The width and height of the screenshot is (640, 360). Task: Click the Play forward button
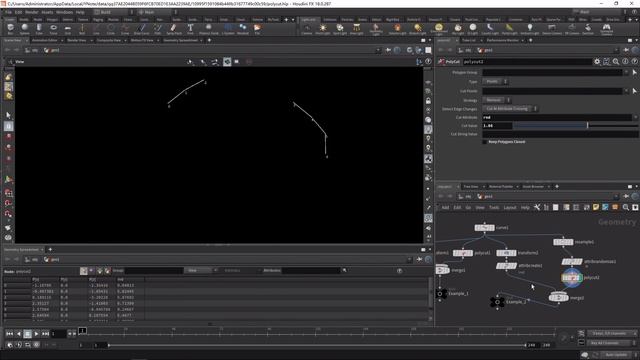tap(36, 334)
